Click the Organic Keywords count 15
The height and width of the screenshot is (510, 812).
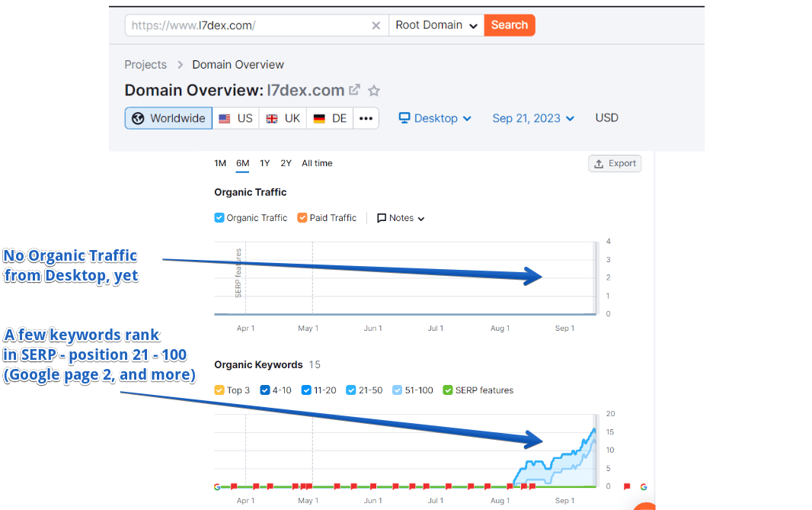click(x=315, y=365)
